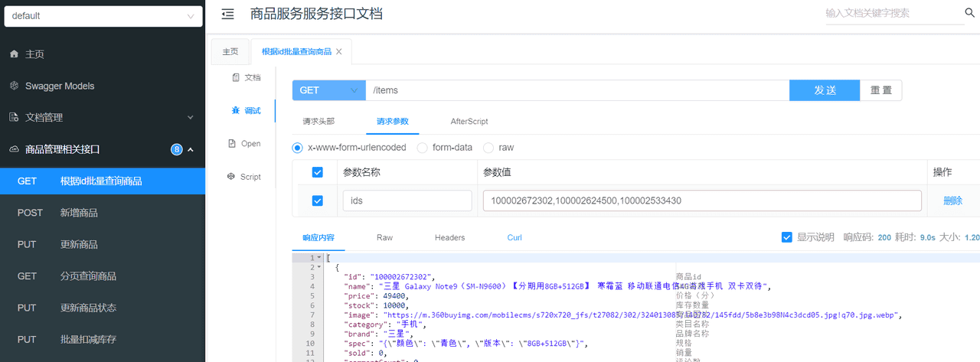This screenshot has width=980, height=362.
Task: Click the 商品服务服务接口文档 title
Action: [316, 14]
